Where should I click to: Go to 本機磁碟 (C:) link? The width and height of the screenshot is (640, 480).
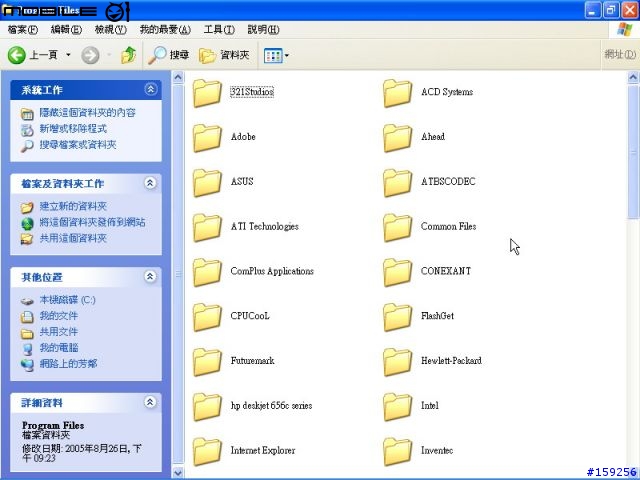tap(67, 300)
